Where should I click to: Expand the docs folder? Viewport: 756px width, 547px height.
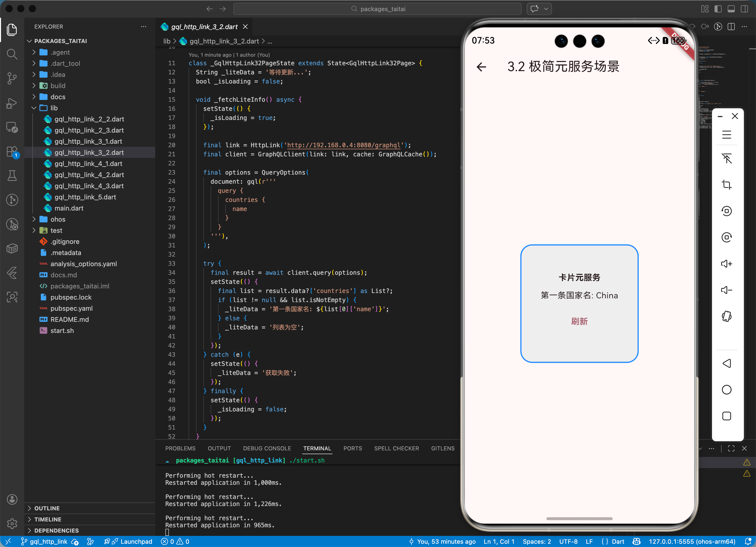(x=58, y=97)
